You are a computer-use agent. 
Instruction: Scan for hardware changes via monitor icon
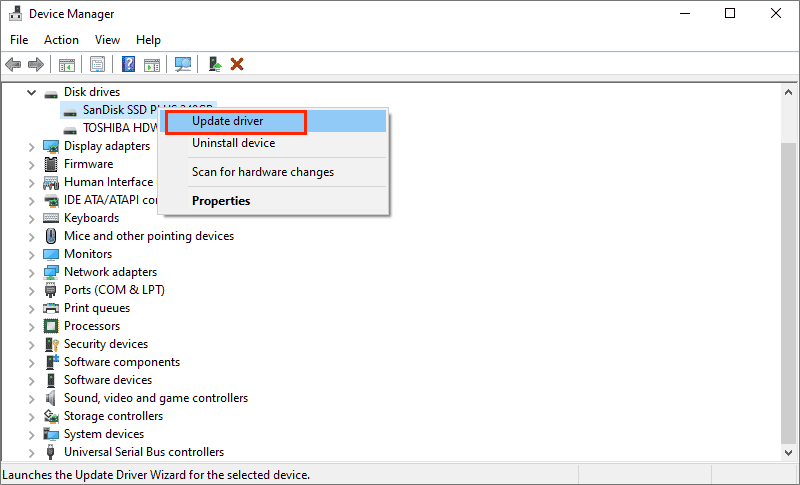point(183,64)
